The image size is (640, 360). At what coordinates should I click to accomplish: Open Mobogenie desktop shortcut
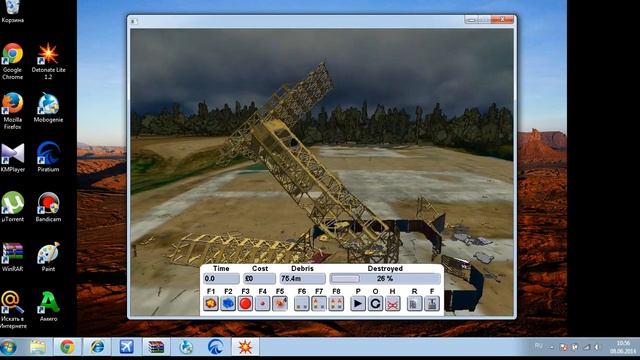point(48,108)
